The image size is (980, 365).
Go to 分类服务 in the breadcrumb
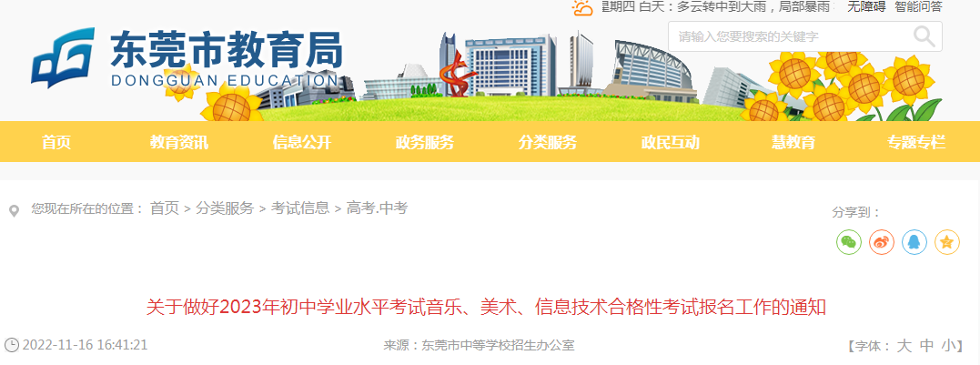[225, 208]
